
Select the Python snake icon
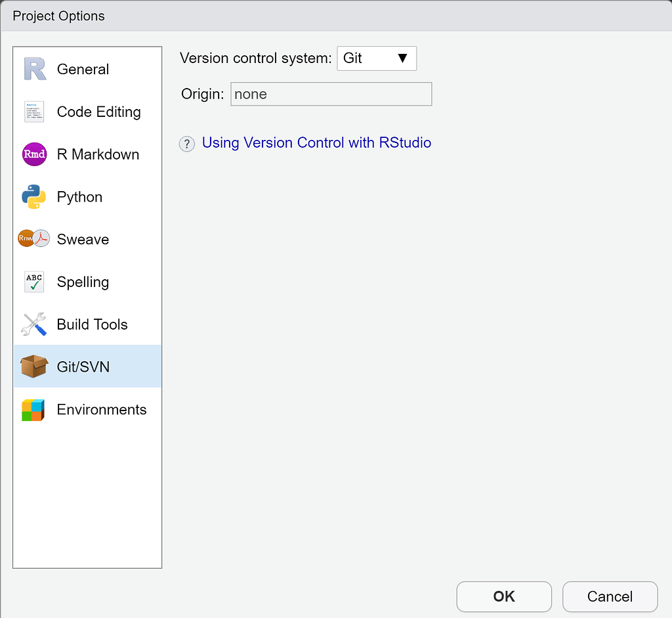(33, 196)
